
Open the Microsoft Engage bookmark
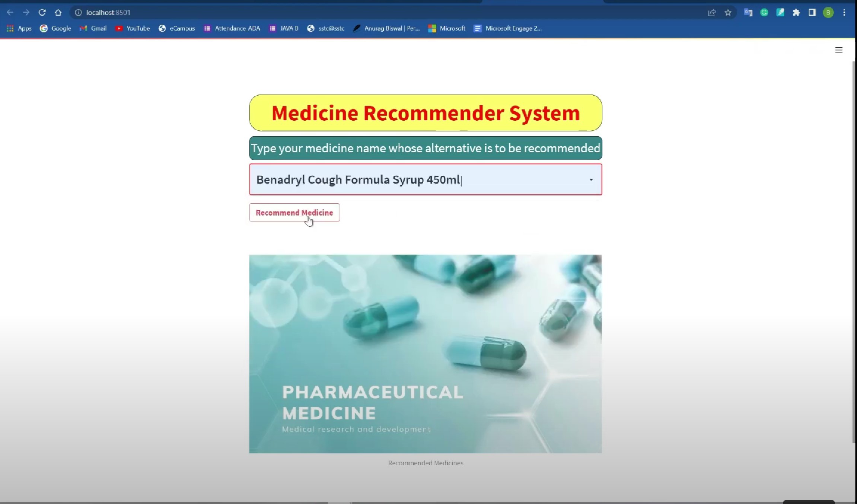tap(507, 28)
